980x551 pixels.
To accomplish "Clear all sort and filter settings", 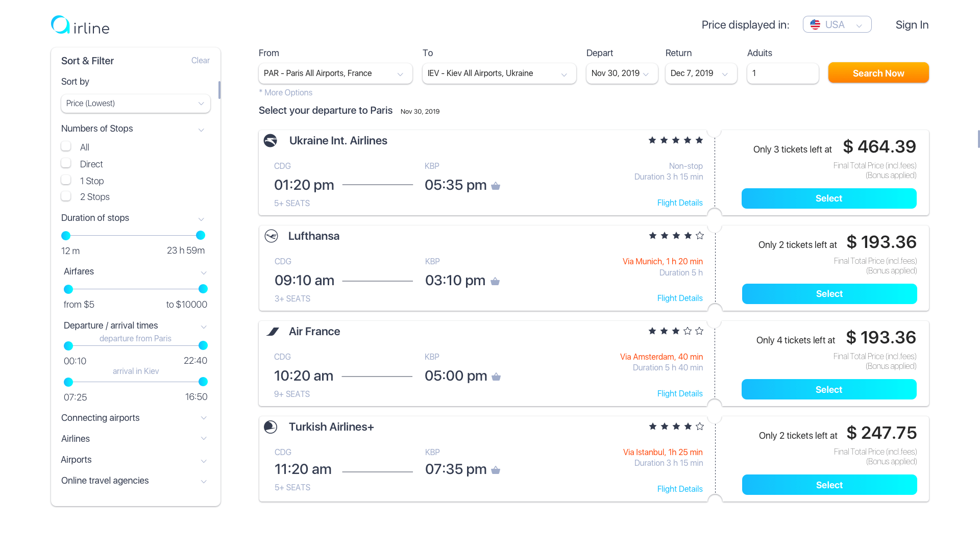I will pyautogui.click(x=200, y=60).
